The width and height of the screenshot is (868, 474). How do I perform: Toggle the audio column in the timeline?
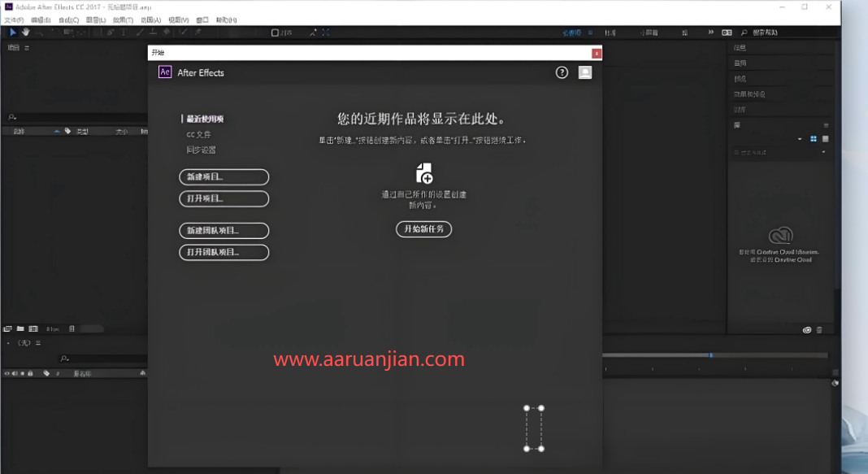pos(15,373)
